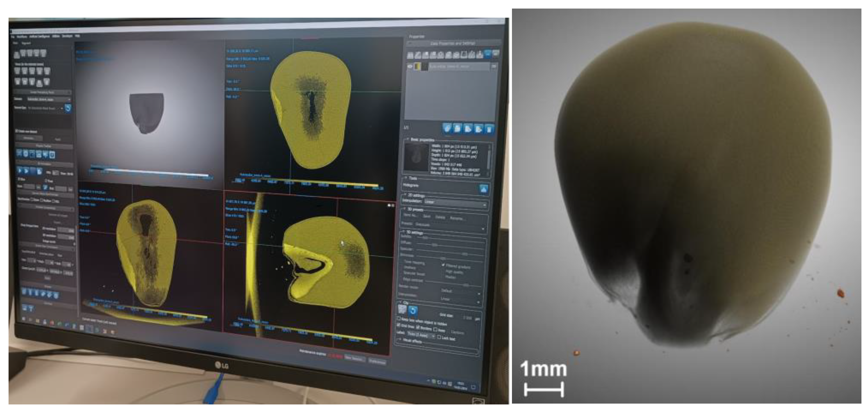Open the Help menu
Screen dimensions: 868x411
[x=78, y=36]
